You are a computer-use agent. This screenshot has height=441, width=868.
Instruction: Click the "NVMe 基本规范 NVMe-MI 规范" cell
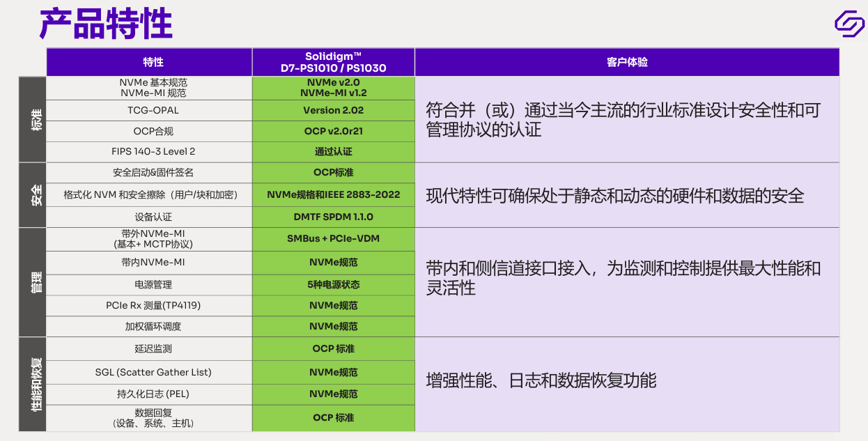(149, 88)
